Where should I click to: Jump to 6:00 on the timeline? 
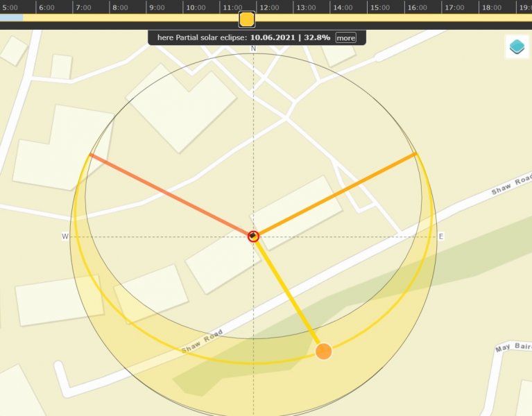coord(46,7)
